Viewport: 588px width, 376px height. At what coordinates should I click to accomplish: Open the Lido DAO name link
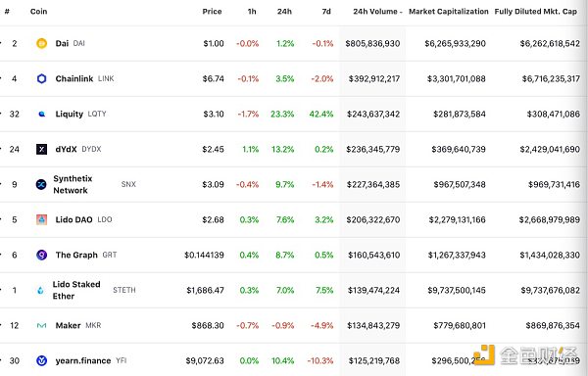[x=73, y=219]
